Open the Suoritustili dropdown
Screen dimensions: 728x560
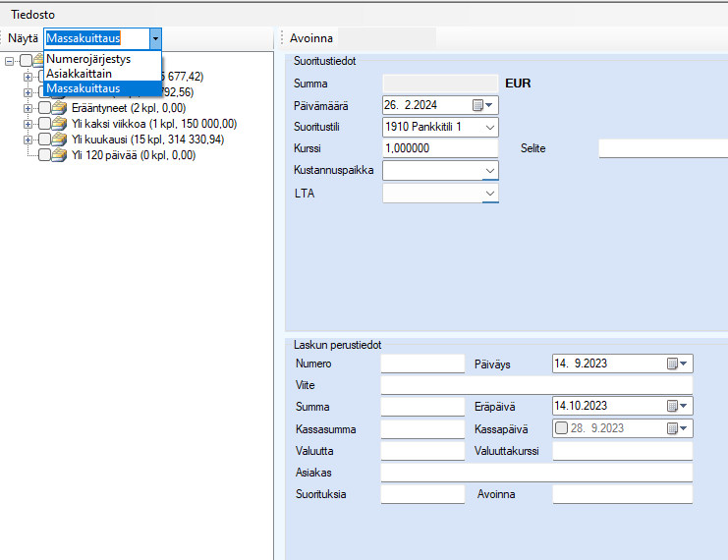point(490,127)
